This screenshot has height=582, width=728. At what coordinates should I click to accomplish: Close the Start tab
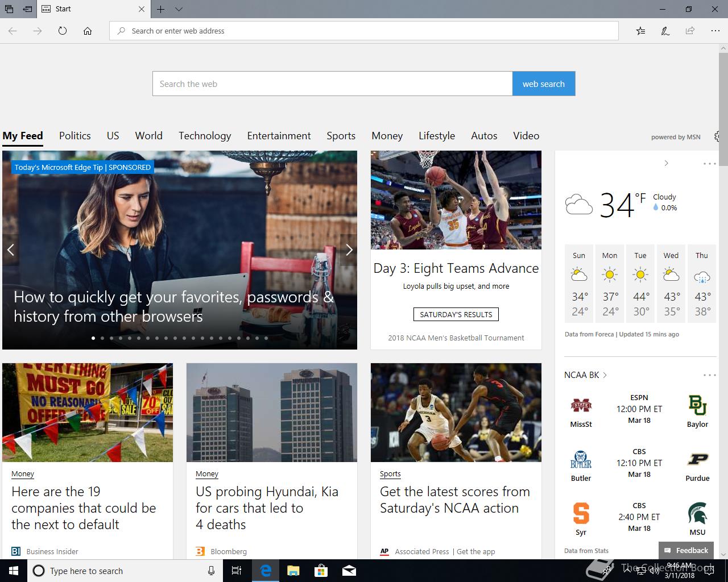point(142,9)
